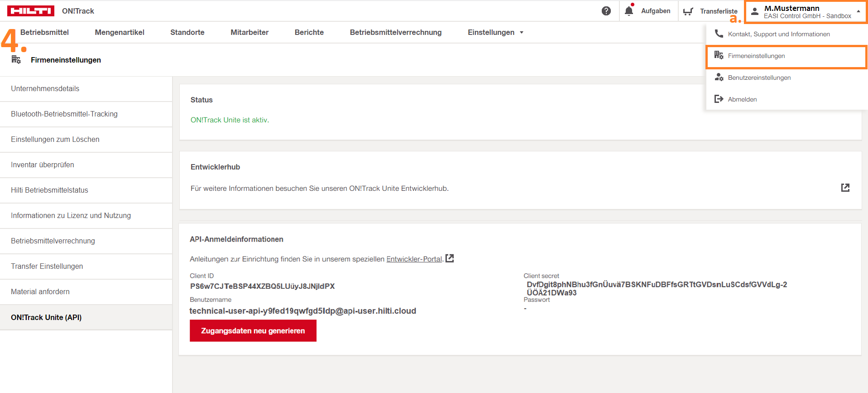Click the Client ID value
868x393 pixels.
point(262,286)
